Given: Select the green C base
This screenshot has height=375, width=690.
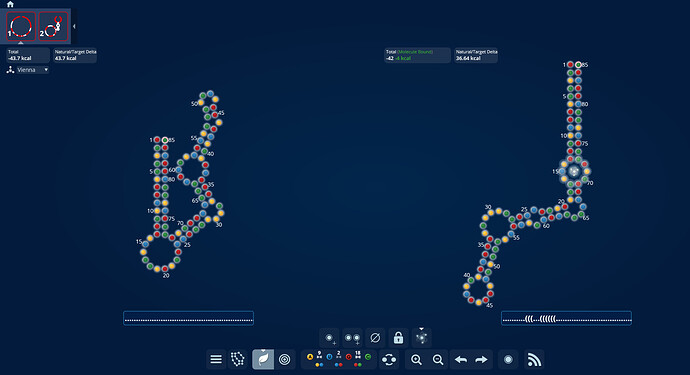Looking at the screenshot, I should 368,357.
